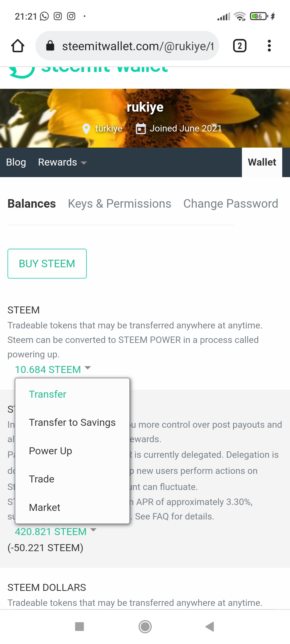
Task: Click the BUY STEEM button
Action: pyautogui.click(x=47, y=264)
